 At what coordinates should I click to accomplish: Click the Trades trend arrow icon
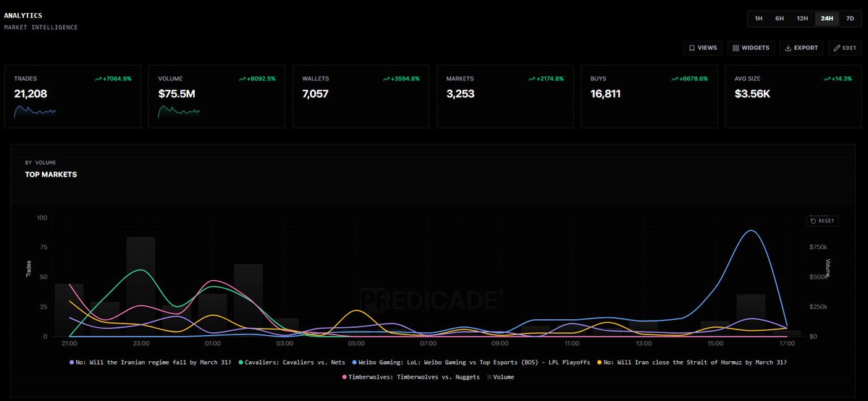click(98, 79)
